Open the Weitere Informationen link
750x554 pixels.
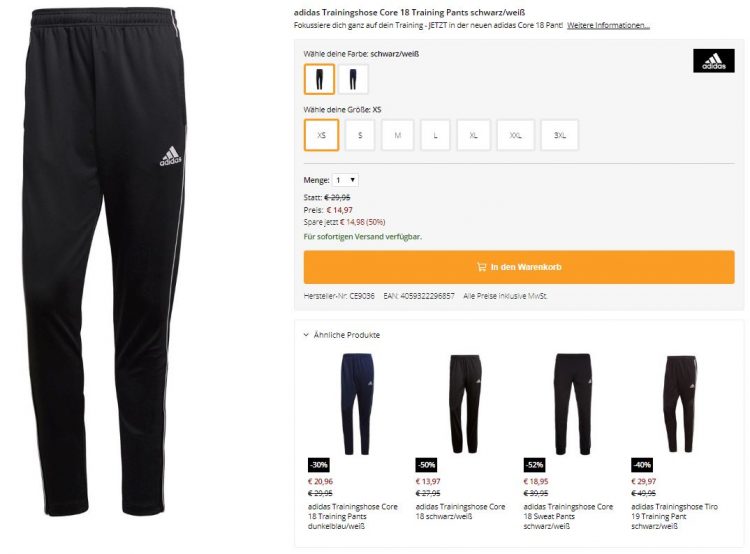point(608,25)
